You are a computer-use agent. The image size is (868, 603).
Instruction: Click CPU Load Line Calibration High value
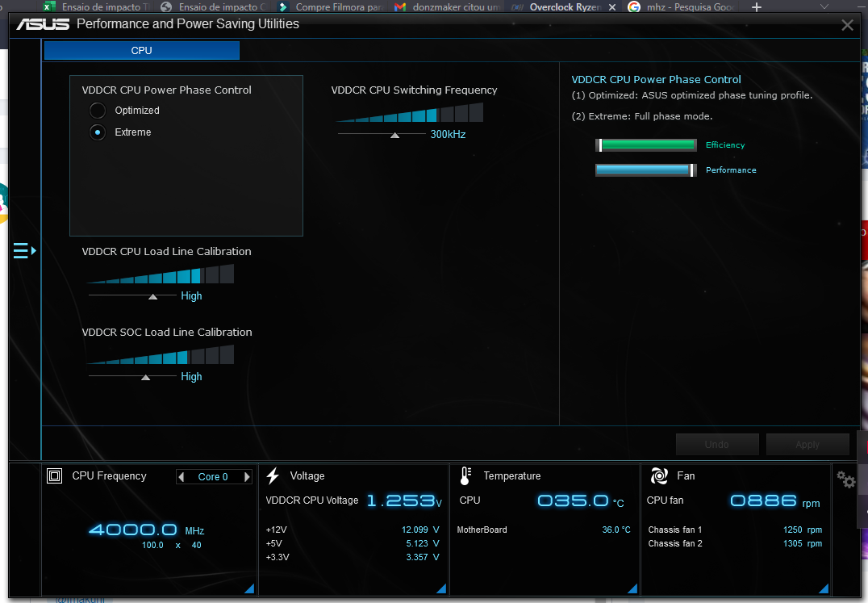click(x=191, y=296)
